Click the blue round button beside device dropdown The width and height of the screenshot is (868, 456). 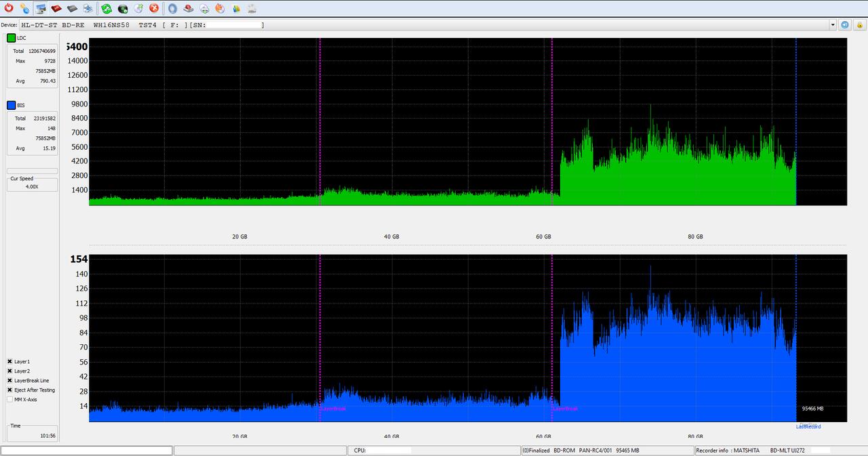coord(845,24)
